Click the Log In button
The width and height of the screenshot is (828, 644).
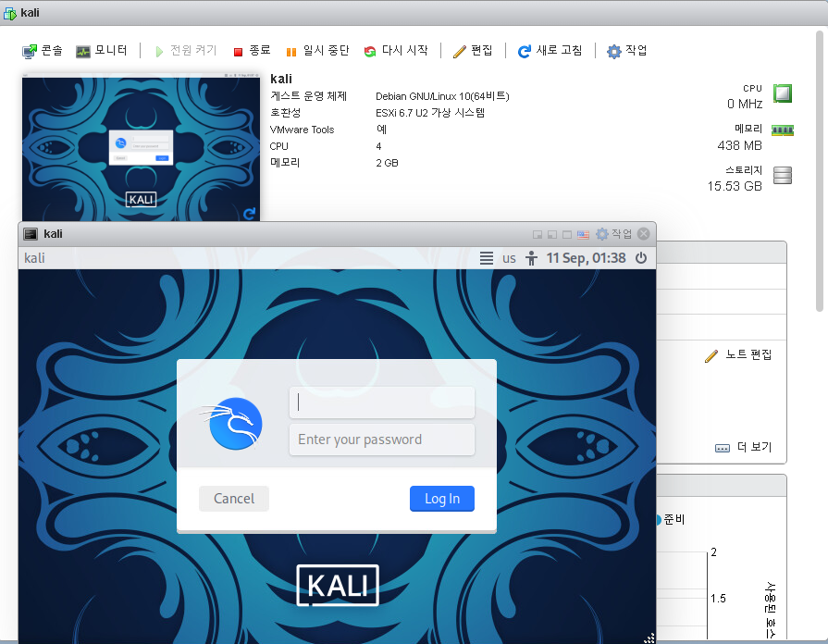click(x=442, y=499)
